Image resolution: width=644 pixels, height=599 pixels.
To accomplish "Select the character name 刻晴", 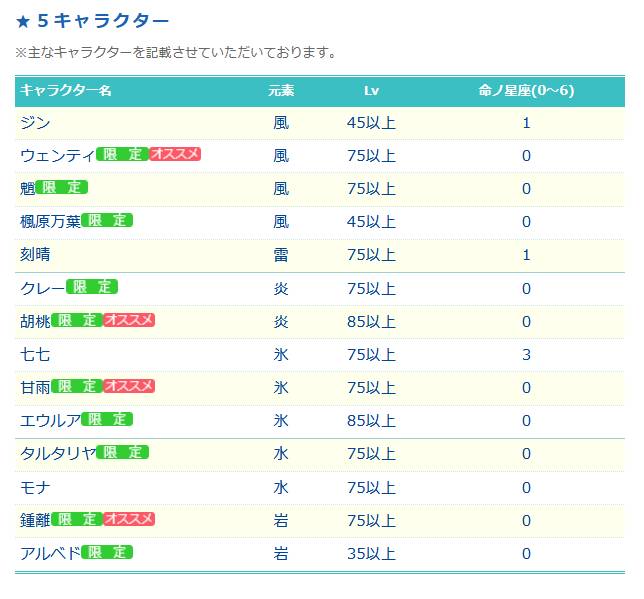I will tap(35, 254).
